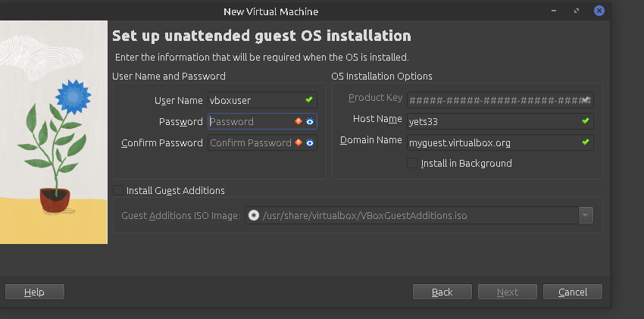
Task: Click the green checkmark in the Domain Name field
Action: [x=585, y=142]
